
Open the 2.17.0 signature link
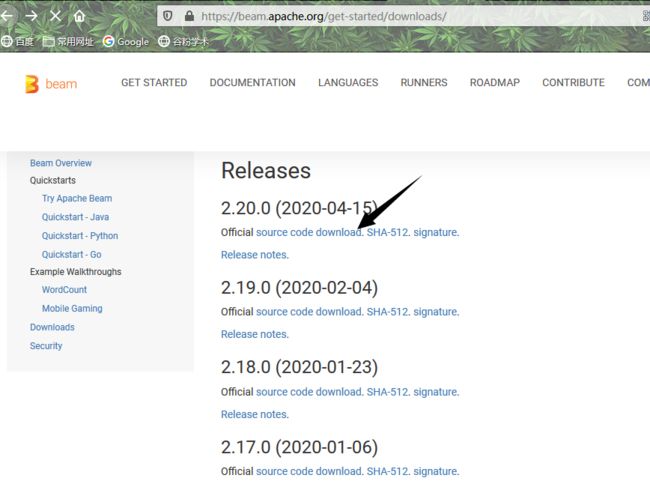tap(436, 471)
